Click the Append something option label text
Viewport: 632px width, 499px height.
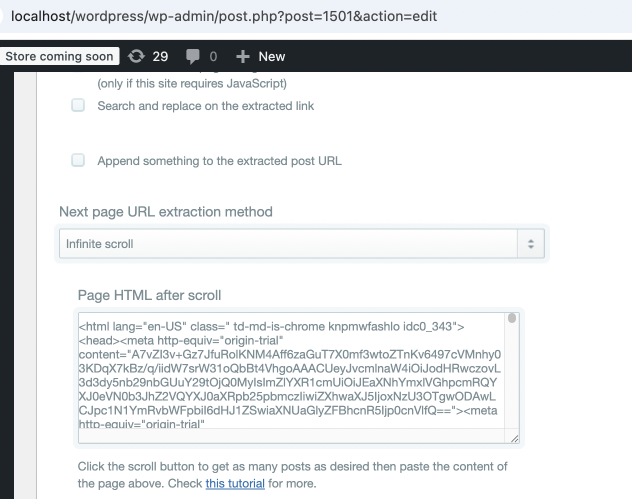click(219, 160)
